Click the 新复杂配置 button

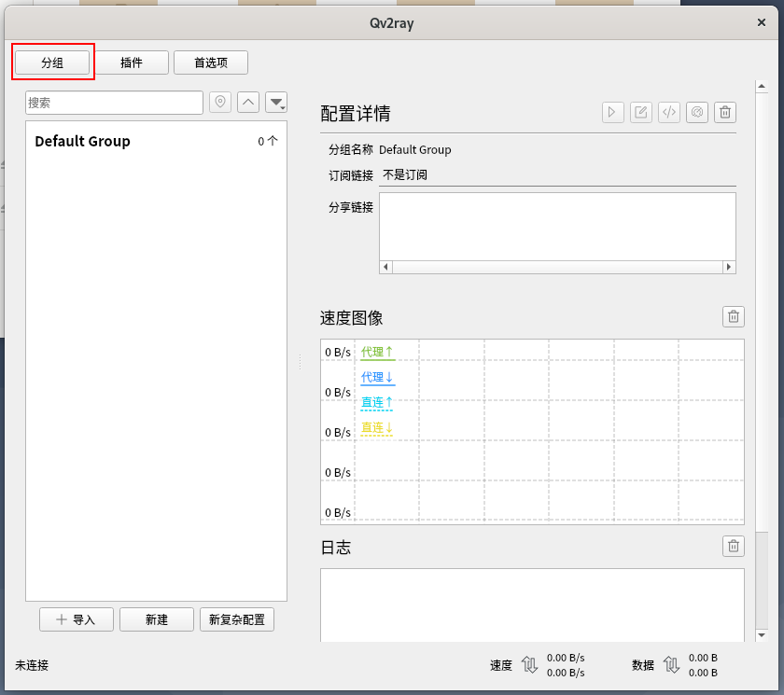237,619
